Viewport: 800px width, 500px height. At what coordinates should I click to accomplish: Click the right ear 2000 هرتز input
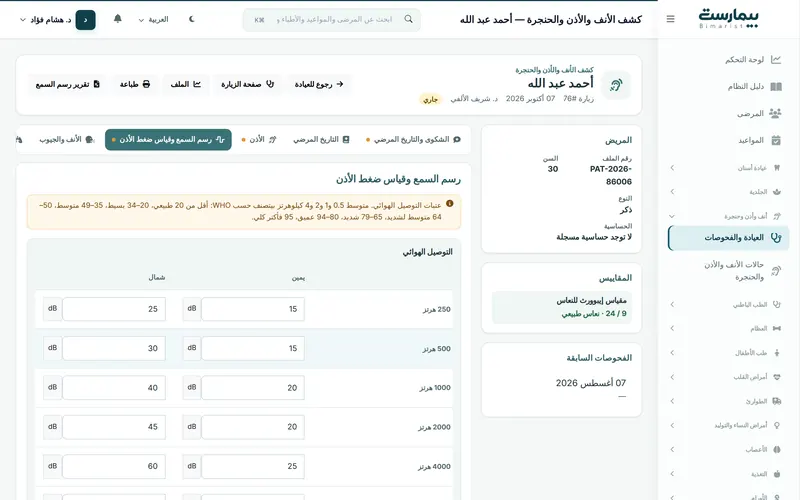[x=253, y=427]
